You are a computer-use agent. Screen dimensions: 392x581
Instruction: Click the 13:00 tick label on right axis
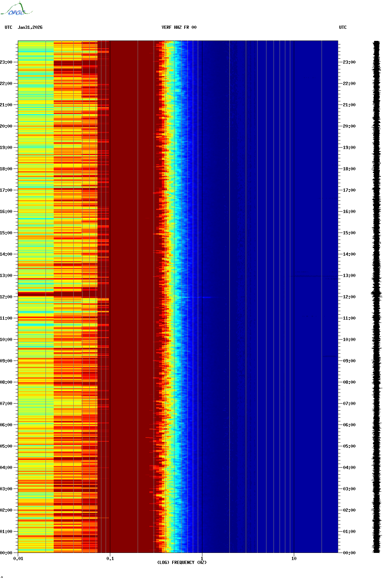[349, 276]
